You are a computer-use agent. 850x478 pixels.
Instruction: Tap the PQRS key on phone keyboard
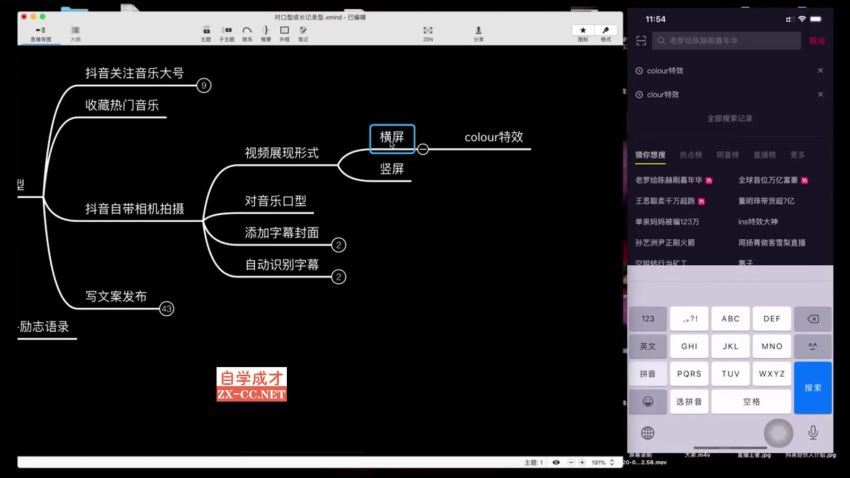coord(689,374)
